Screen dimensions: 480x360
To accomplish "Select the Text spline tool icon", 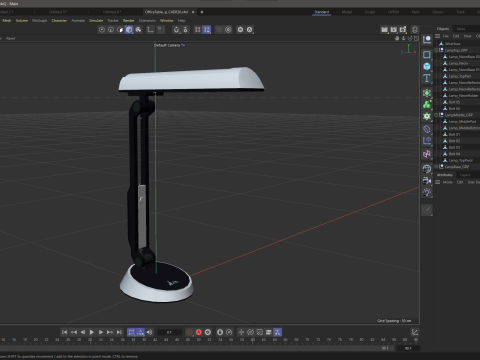I will 427,78.
